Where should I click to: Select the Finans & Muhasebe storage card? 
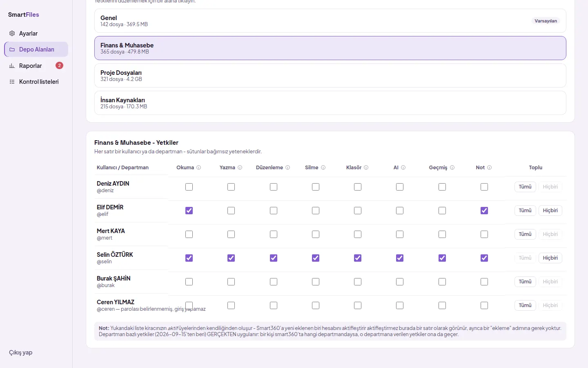click(330, 48)
